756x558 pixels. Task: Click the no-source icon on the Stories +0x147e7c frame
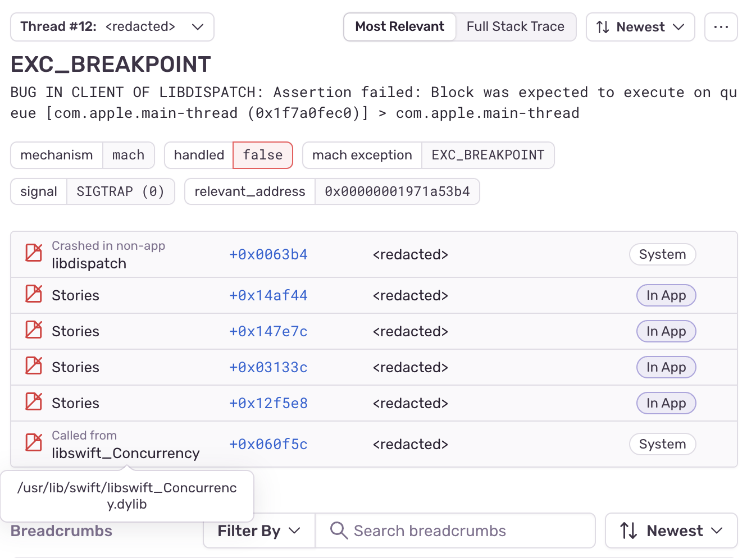coord(34,330)
